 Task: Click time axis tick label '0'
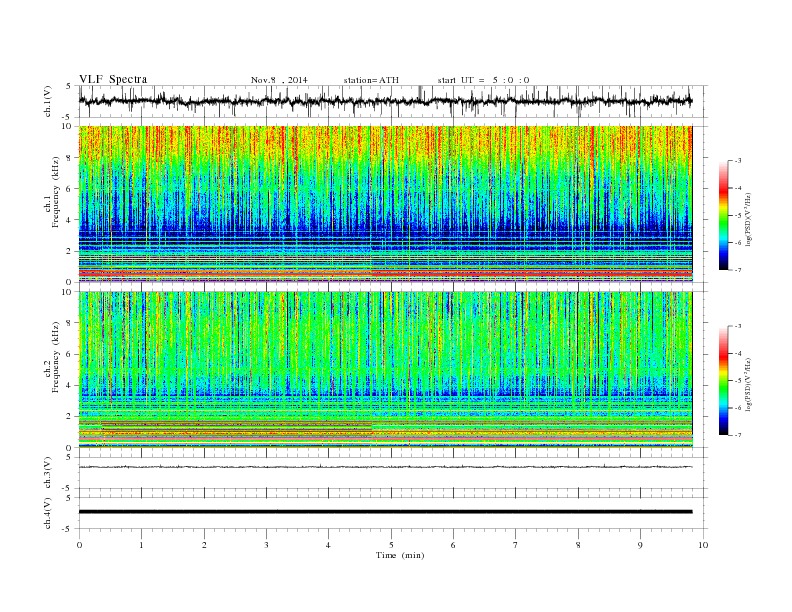click(79, 545)
